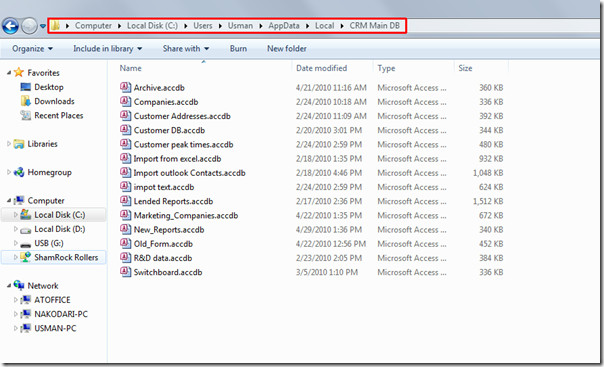Click the Homegroup icon
Viewport: 604px width, 367px height.
(19, 172)
